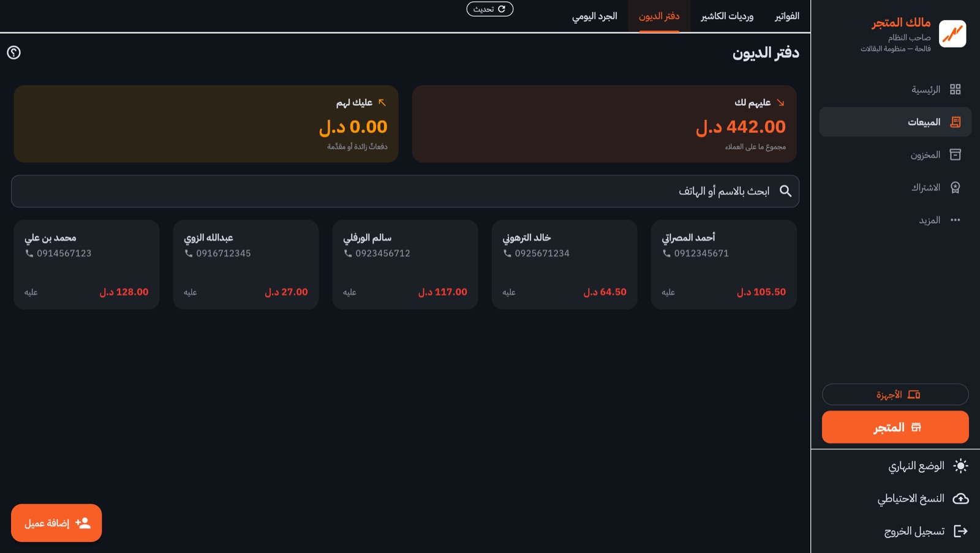Viewport: 980px width, 553px height.
Task: Switch to ورديات الكاشير tab
Action: 727,16
